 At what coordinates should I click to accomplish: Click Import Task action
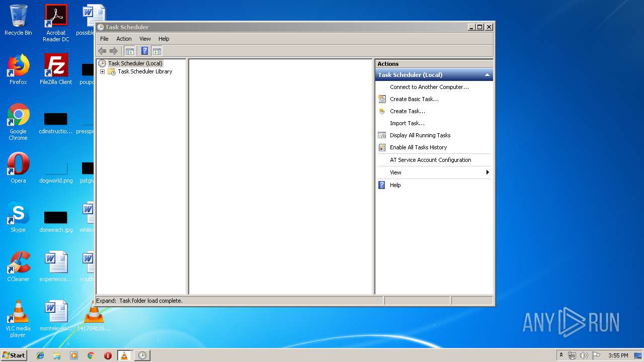point(407,123)
